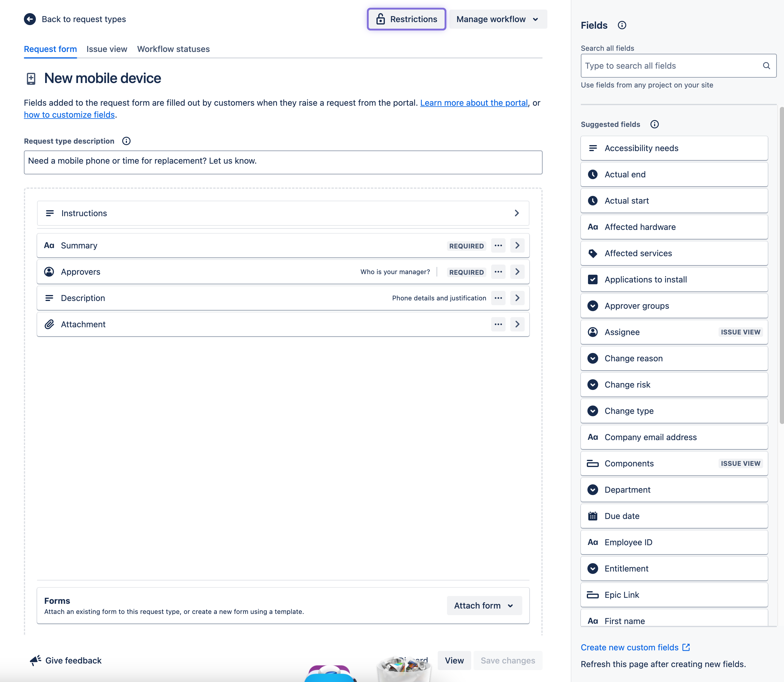
Task: Open Learn more about the portal link
Action: pos(474,103)
